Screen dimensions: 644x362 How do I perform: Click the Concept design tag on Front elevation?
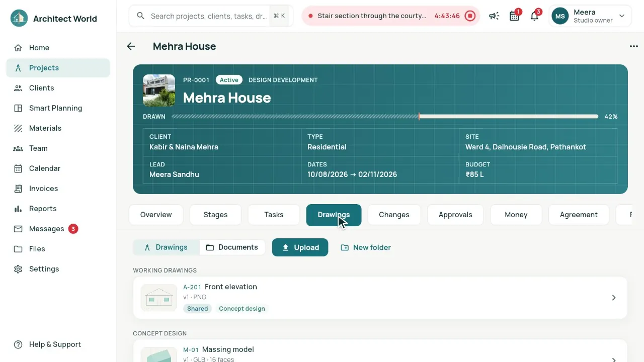[242, 309]
